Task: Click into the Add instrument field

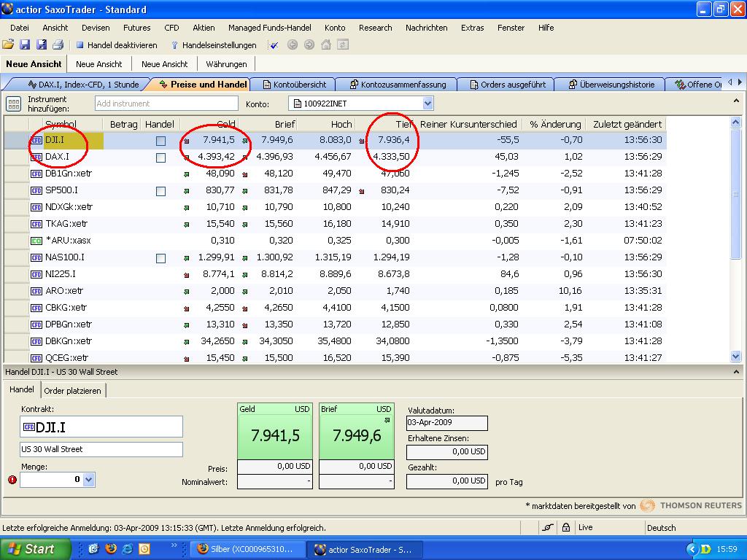Action: [x=166, y=104]
